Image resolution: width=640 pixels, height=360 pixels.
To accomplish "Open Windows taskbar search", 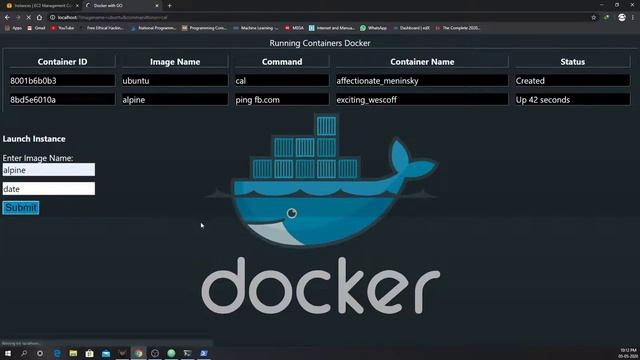I will [x=24, y=353].
